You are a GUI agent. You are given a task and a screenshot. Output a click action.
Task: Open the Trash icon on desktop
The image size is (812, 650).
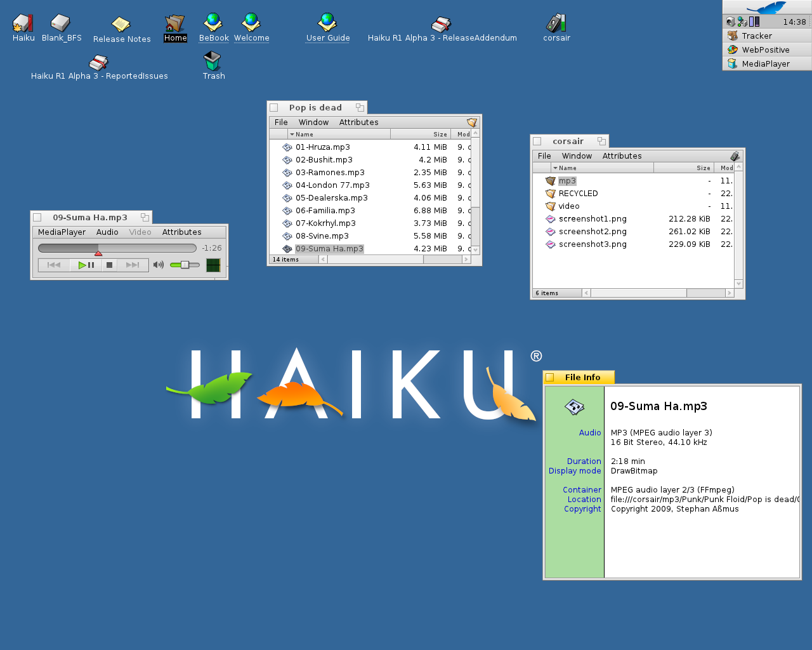click(213, 61)
